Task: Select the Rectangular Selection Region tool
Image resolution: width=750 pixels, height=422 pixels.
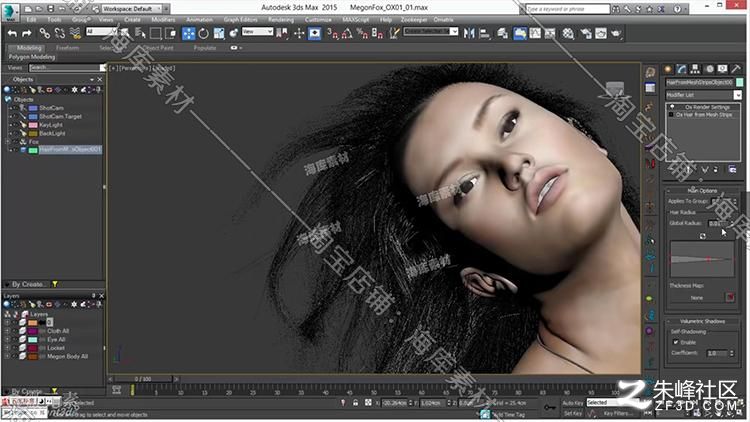Action: click(x=155, y=33)
